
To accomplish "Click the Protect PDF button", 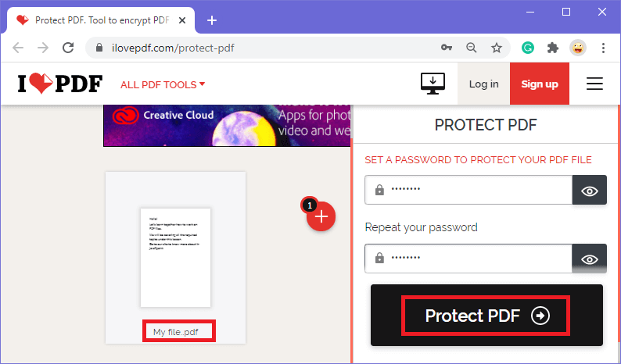I will tap(486, 316).
